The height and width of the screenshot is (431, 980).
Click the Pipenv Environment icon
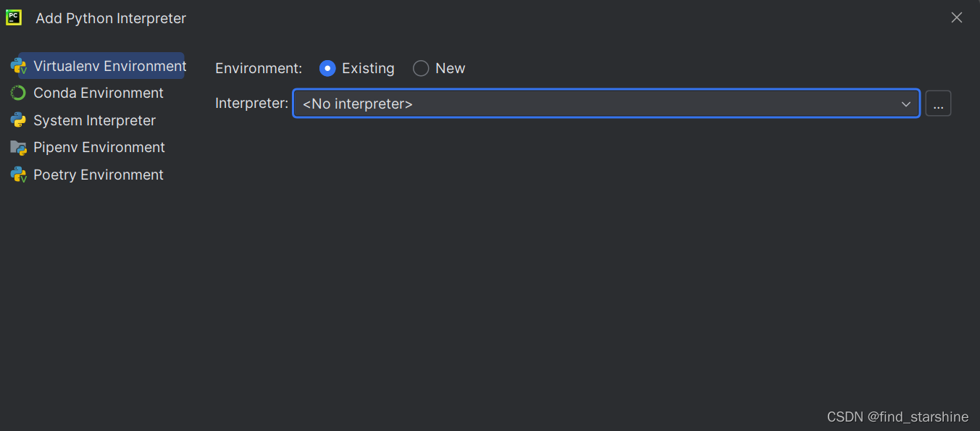[x=19, y=147]
